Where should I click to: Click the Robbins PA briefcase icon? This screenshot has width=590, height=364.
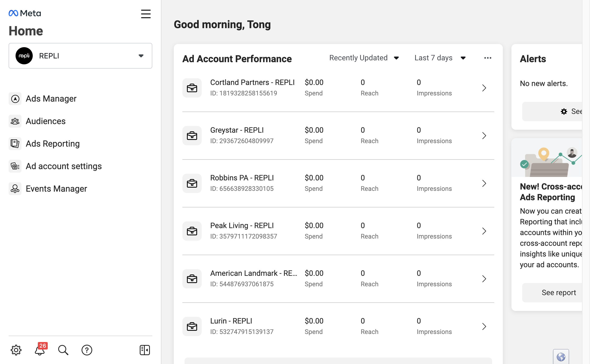pos(192,183)
